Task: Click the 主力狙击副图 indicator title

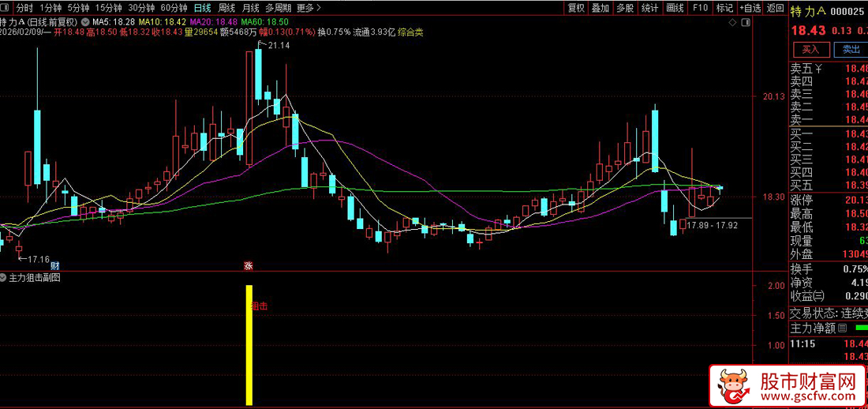Action: (x=35, y=278)
